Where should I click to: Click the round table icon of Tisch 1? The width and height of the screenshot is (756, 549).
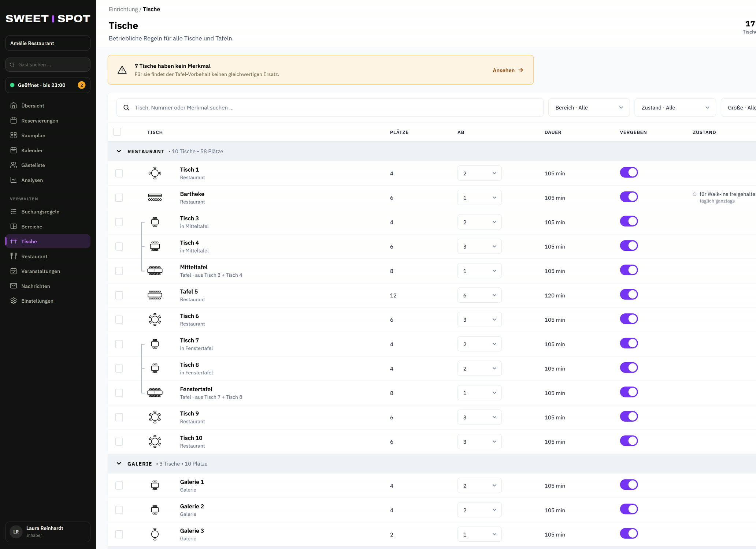pyautogui.click(x=155, y=173)
